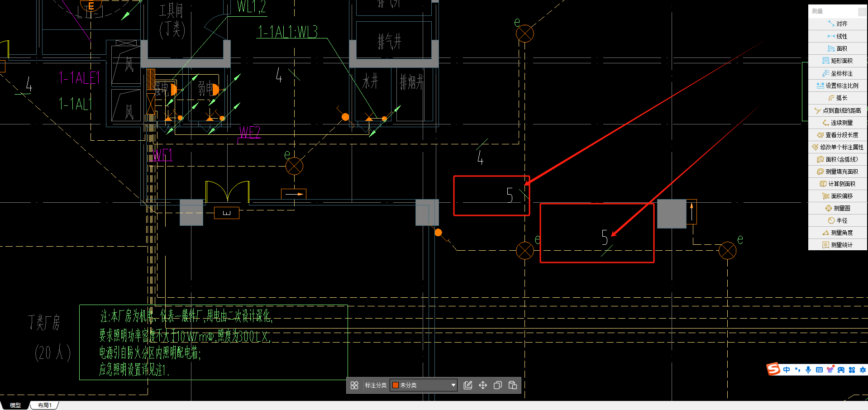Select the 弧长 arc length tool
The width and height of the screenshot is (868, 410).
(837, 98)
